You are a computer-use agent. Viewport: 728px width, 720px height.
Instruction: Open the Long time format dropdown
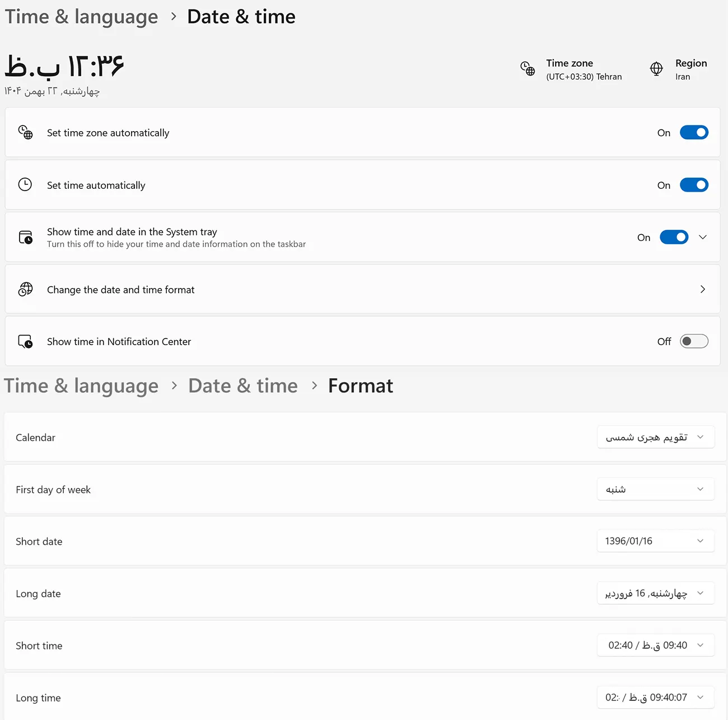pyautogui.click(x=655, y=697)
